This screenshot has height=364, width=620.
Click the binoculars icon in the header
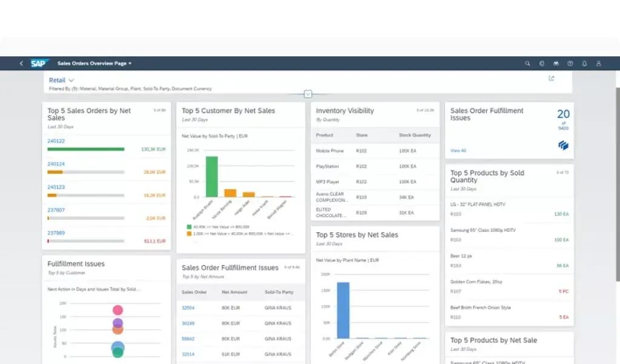pyautogui.click(x=556, y=63)
